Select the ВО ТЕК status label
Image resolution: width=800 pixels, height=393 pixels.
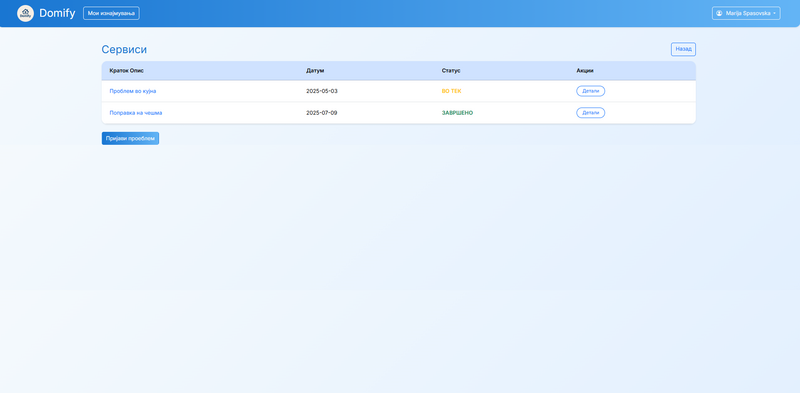pyautogui.click(x=452, y=91)
